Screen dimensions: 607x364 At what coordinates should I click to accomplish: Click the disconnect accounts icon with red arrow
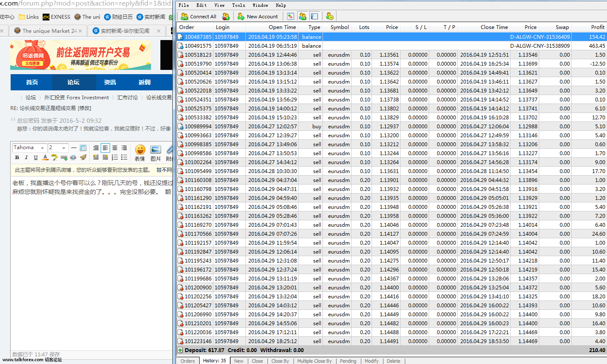(x=226, y=16)
